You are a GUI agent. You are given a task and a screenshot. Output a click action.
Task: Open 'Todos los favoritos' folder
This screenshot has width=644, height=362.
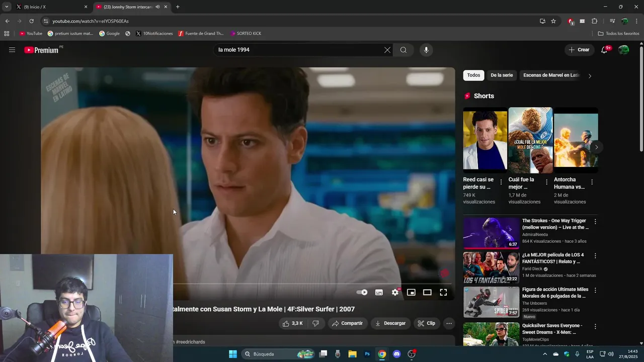pos(618,34)
